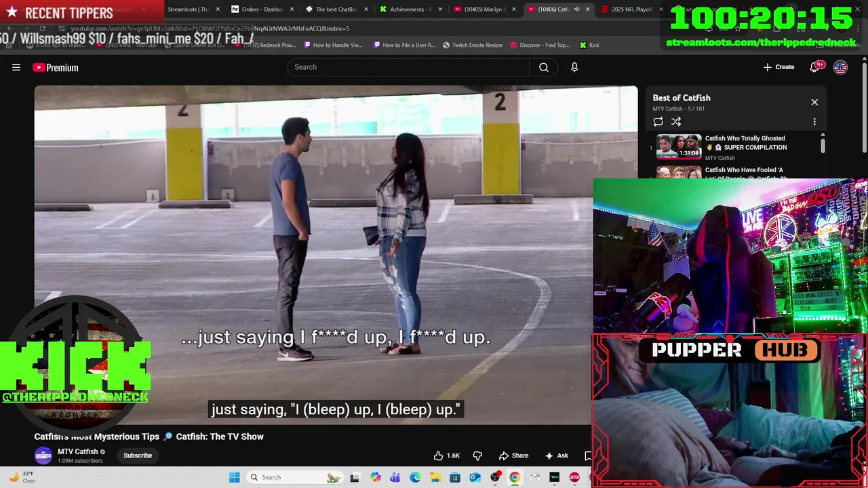Click the YouTube search input field
Image resolution: width=868 pixels, height=488 pixels.
coord(408,67)
